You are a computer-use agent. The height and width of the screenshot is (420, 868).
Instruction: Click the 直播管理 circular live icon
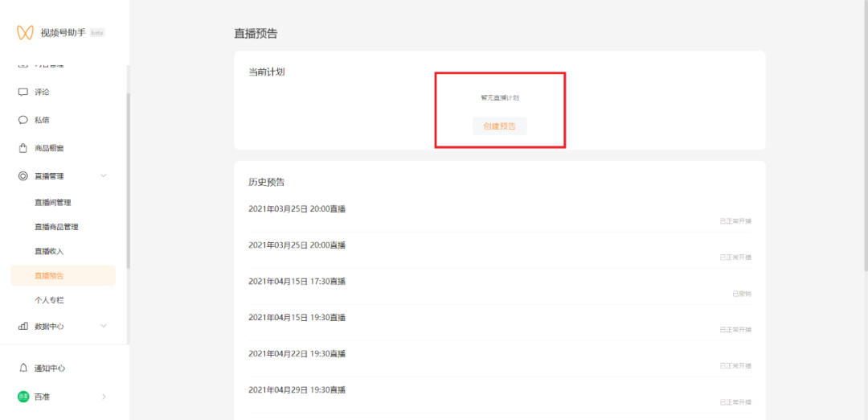click(x=23, y=175)
